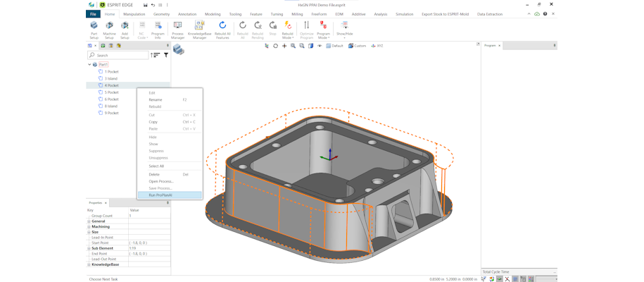Click the pan cross icon in the view toolbar
Image resolution: width=644 pixels, height=282 pixels.
tap(284, 46)
